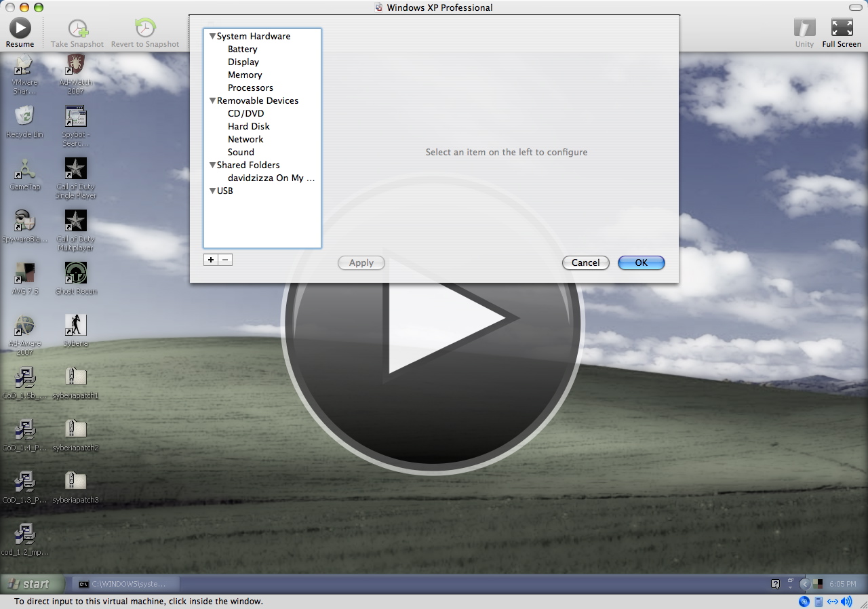Launch Call of Duty Single Player
Image resolution: width=868 pixels, height=609 pixels.
point(75,168)
